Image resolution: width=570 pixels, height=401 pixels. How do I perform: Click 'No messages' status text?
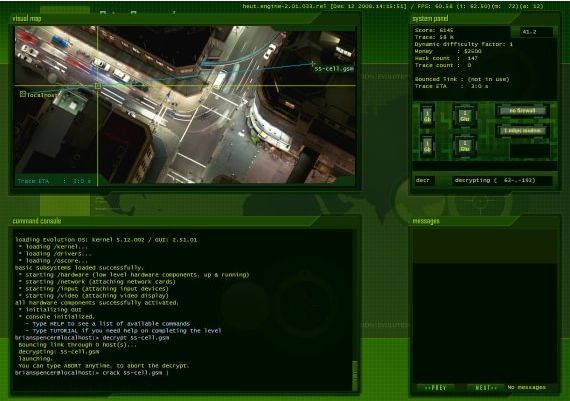pos(527,388)
